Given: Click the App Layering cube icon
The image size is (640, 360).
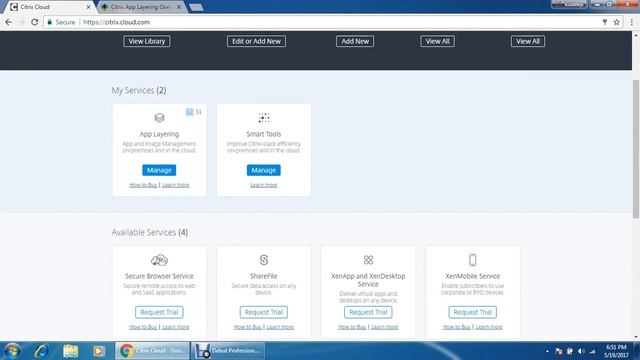Looking at the screenshot, I should [159, 118].
